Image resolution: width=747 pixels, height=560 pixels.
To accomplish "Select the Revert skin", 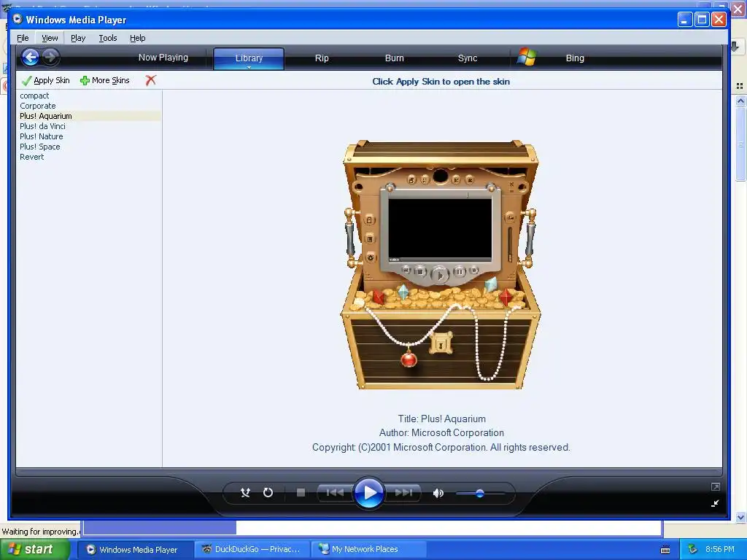I will [31, 157].
